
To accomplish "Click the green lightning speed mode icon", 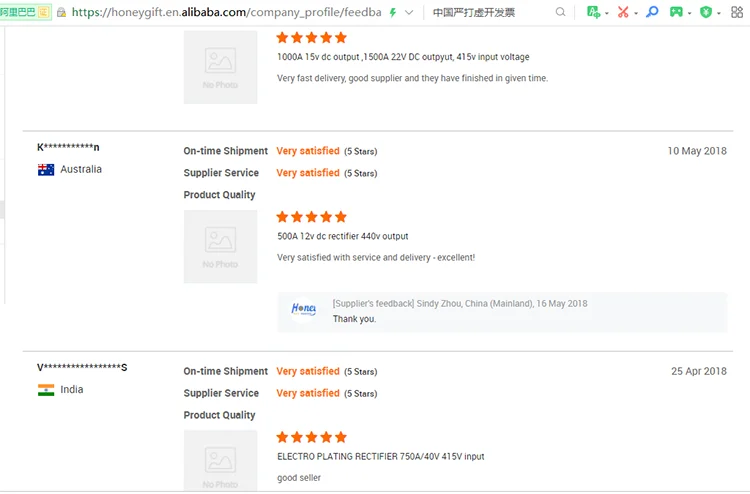I will click(392, 12).
